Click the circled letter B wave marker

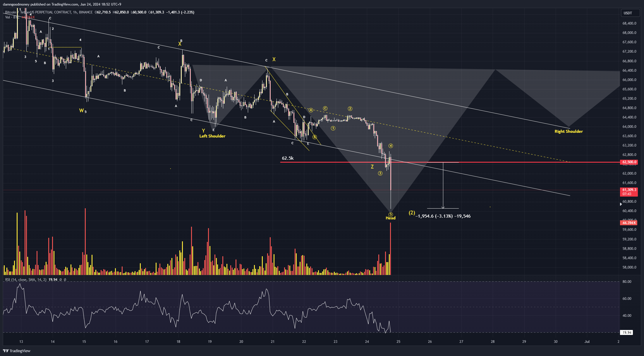coord(315,137)
